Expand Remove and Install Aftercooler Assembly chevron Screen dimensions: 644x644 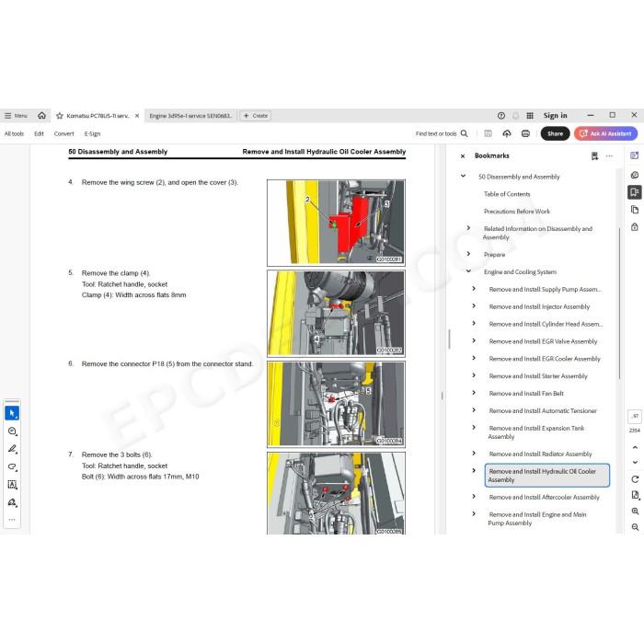(x=474, y=497)
